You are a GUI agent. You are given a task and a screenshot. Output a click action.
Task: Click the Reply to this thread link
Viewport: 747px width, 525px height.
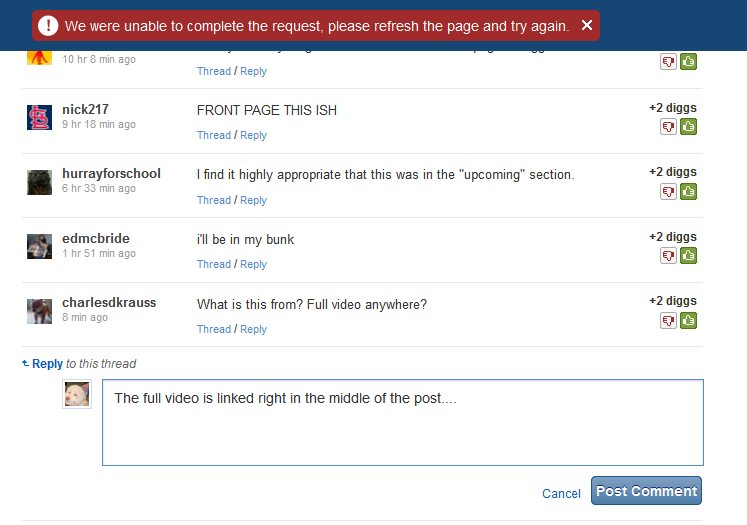pos(47,364)
